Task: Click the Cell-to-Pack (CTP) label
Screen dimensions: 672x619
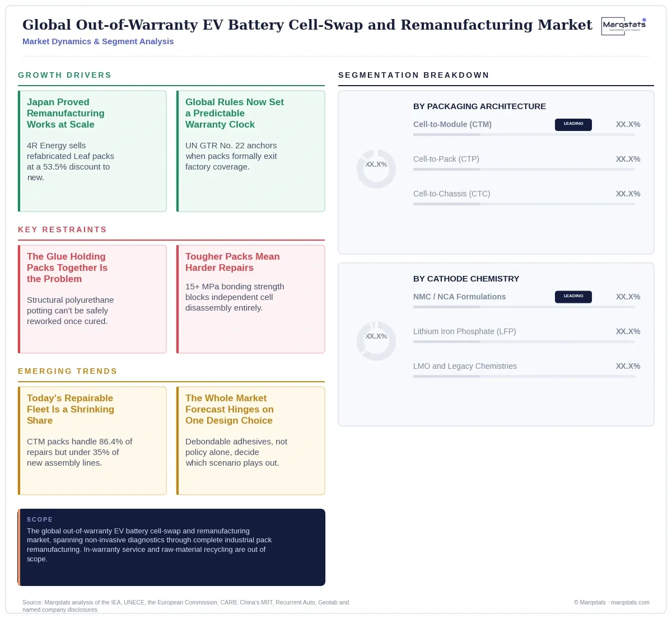Action: pyautogui.click(x=446, y=159)
